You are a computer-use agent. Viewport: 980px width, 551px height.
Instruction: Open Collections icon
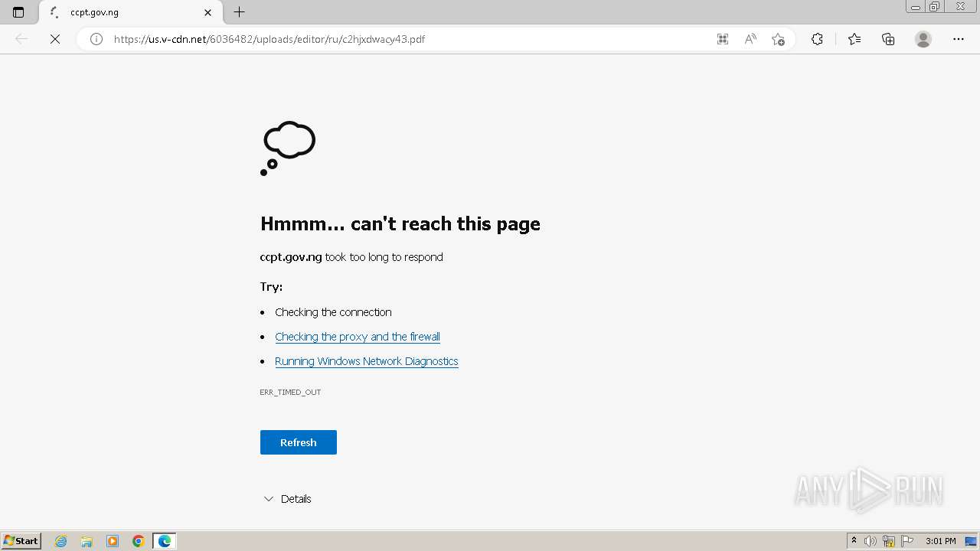[x=888, y=39]
